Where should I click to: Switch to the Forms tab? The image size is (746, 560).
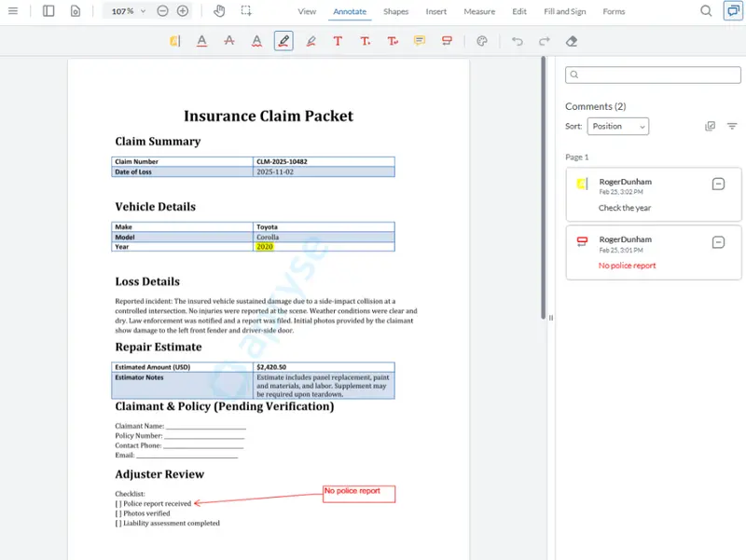614,11
